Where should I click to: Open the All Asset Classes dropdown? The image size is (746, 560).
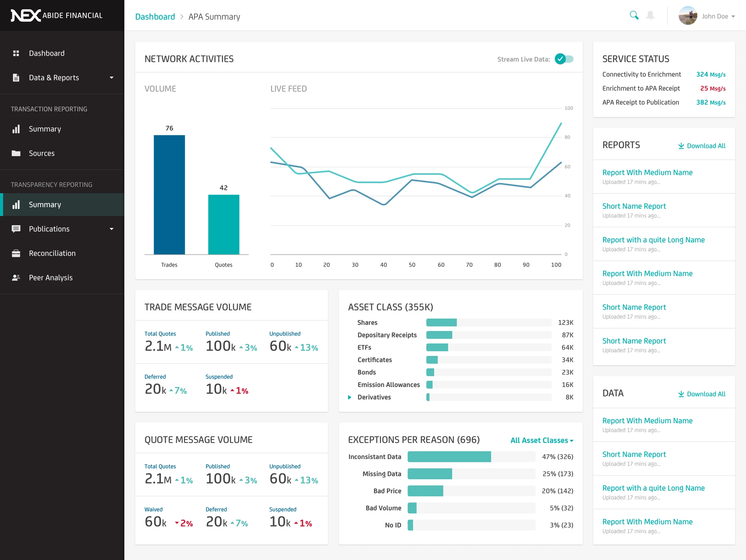542,440
